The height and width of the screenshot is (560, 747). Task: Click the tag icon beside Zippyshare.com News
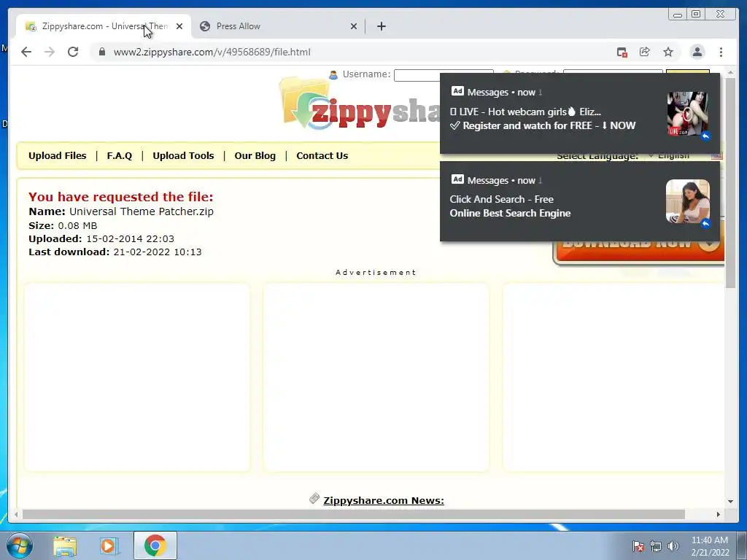314,499
